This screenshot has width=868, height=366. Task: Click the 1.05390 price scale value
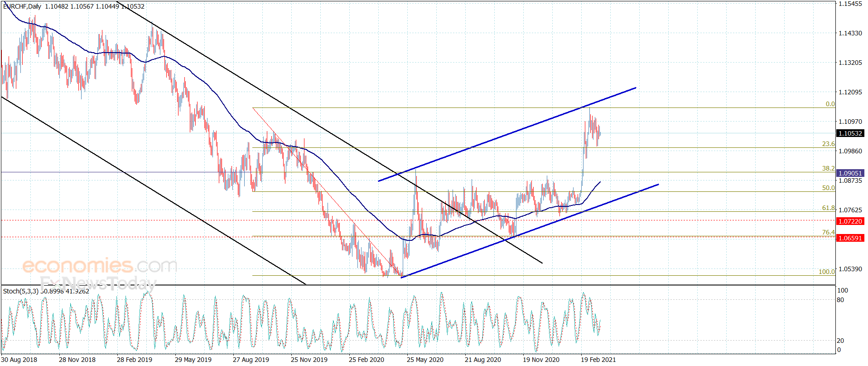850,269
